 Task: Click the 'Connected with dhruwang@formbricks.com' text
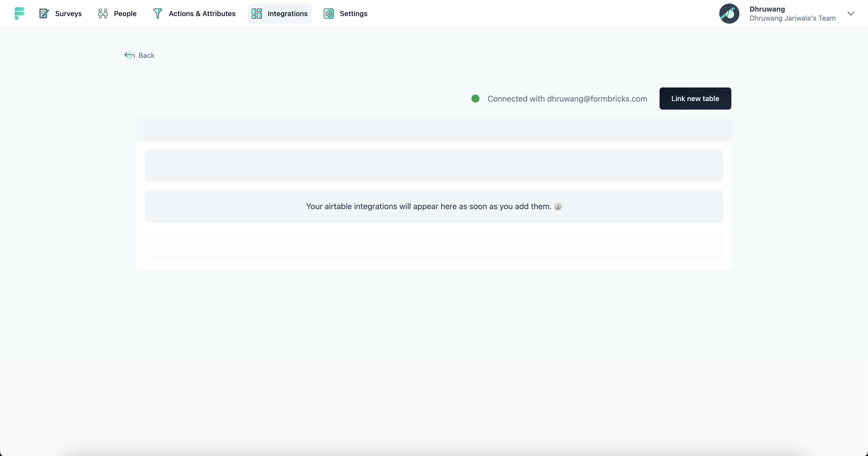point(567,99)
